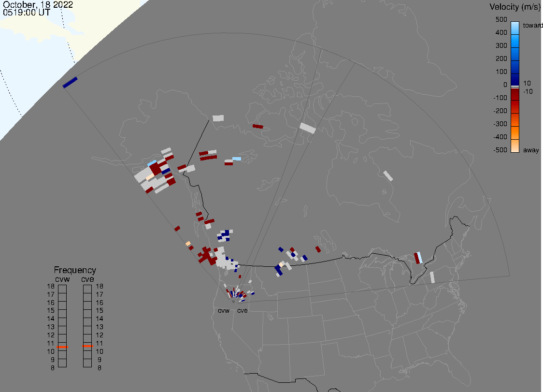Click the "-10" threshold label on legend
543x392 pixels.
(528, 91)
